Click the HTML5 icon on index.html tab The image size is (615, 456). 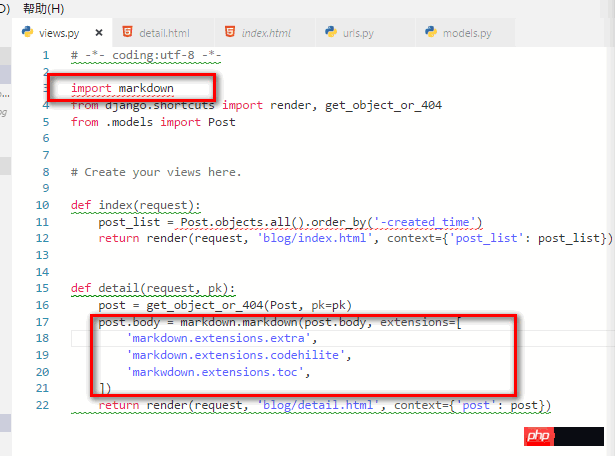[230, 32]
